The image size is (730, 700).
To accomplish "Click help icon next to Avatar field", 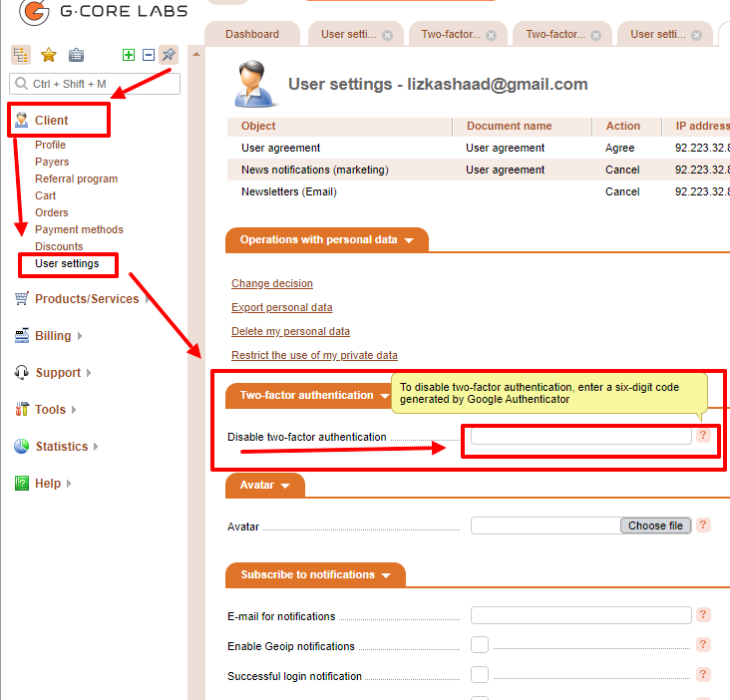I will click(x=703, y=525).
